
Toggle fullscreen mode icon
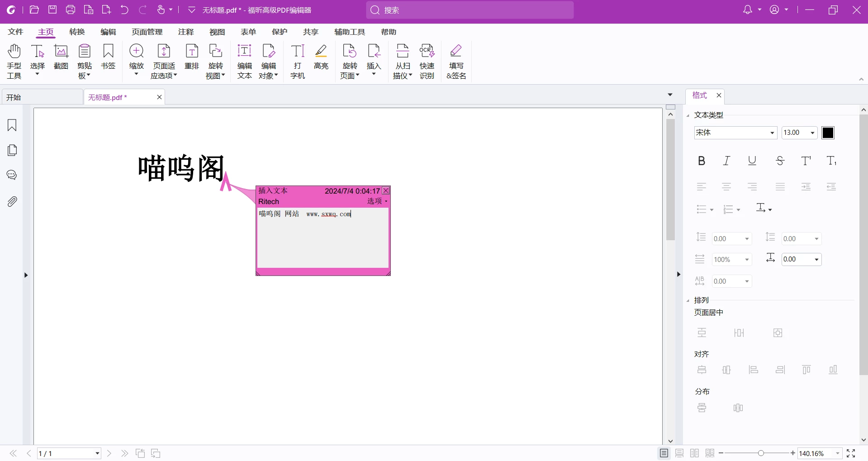[x=851, y=453]
